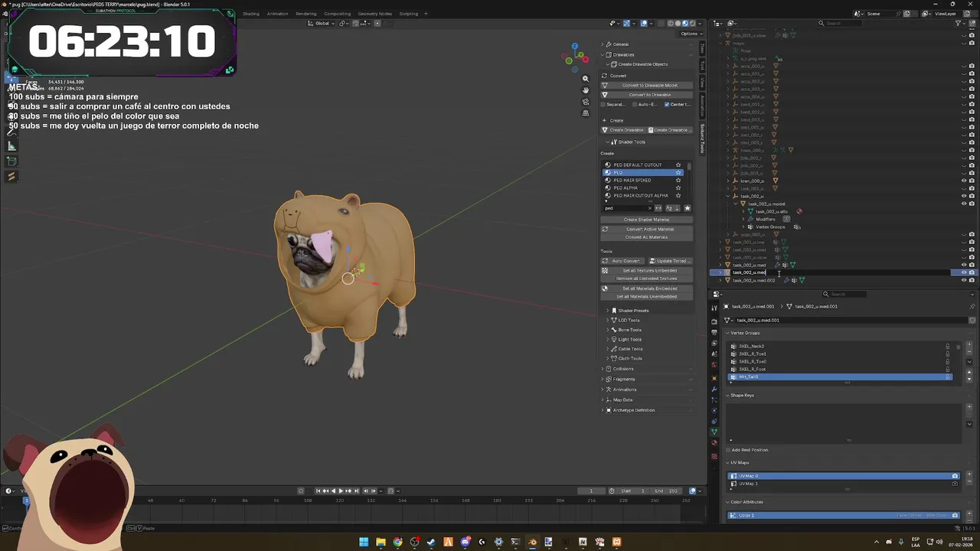Open the Animation workspace tab
This screenshot has width=980, height=551.
(277, 14)
